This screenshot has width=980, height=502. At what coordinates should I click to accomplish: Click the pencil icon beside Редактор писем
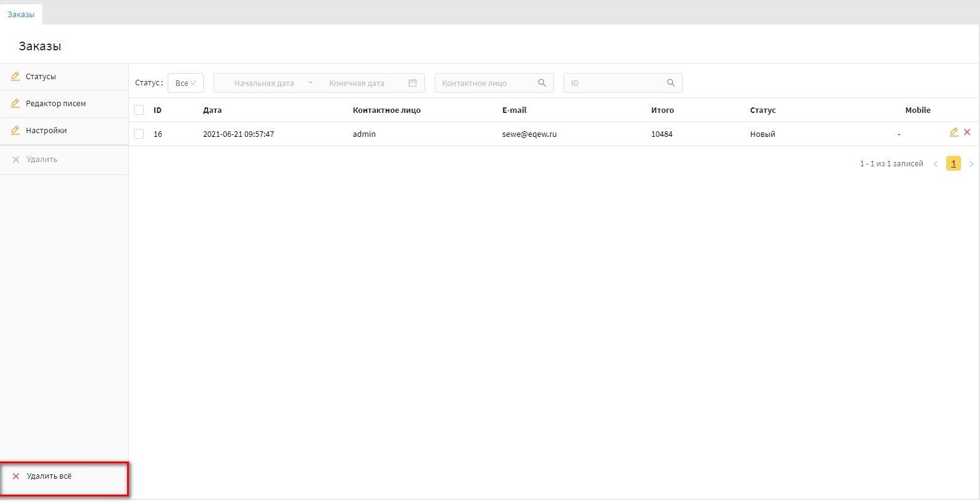(15, 104)
